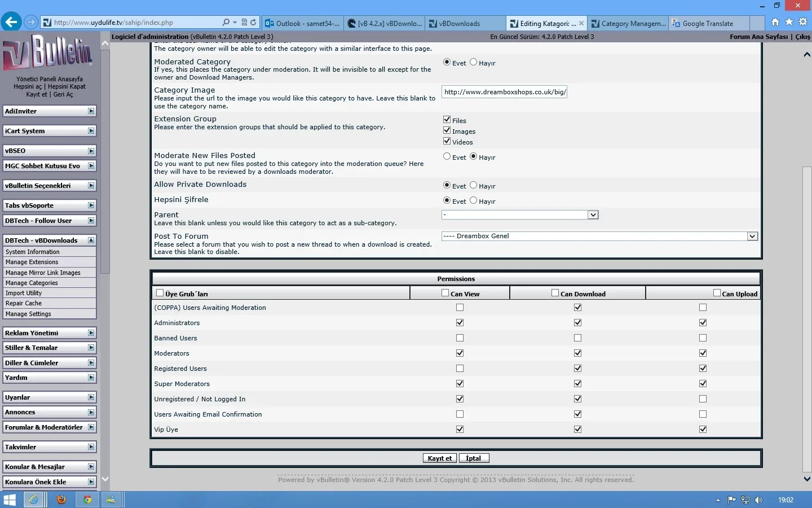Uncheck the Files extension group checkbox

click(447, 120)
